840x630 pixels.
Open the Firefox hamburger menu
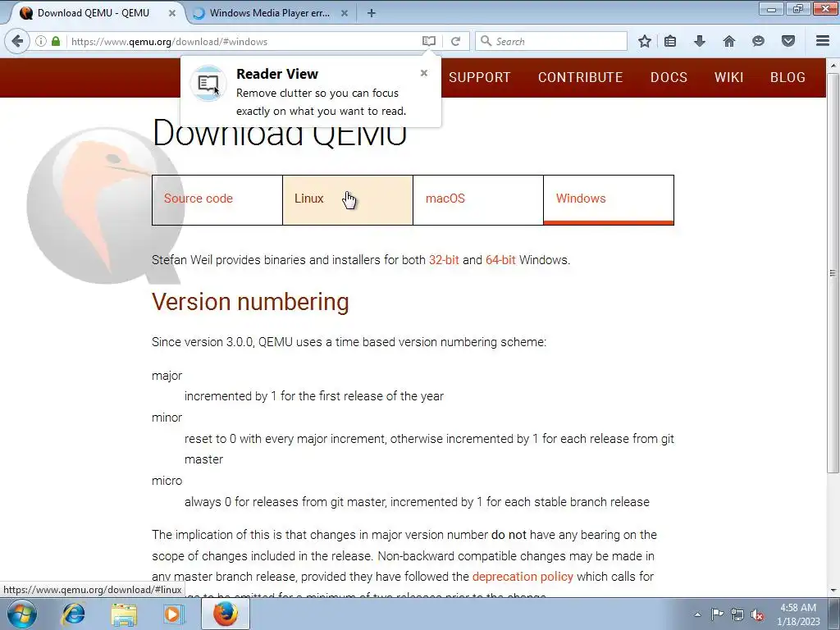823,41
